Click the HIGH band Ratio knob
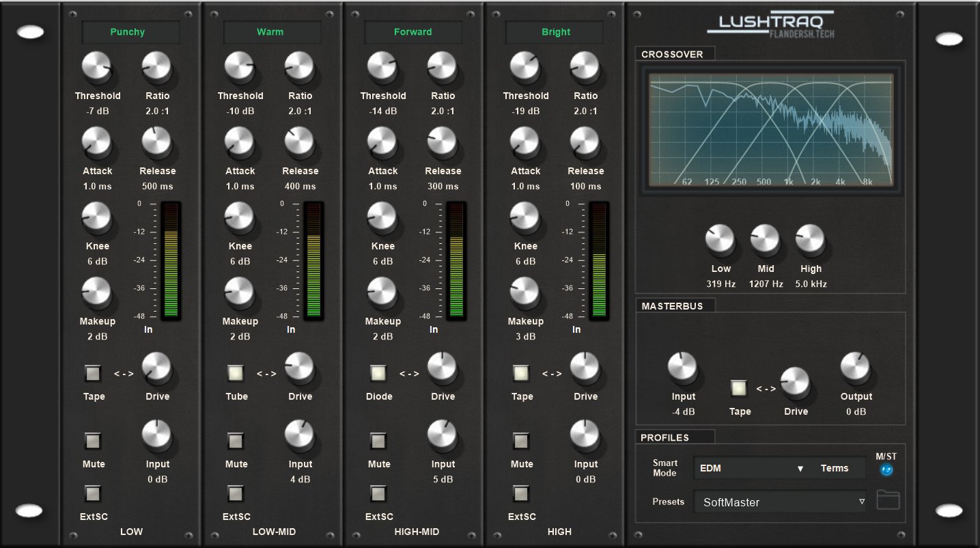This screenshot has width=980, height=548. (585, 66)
